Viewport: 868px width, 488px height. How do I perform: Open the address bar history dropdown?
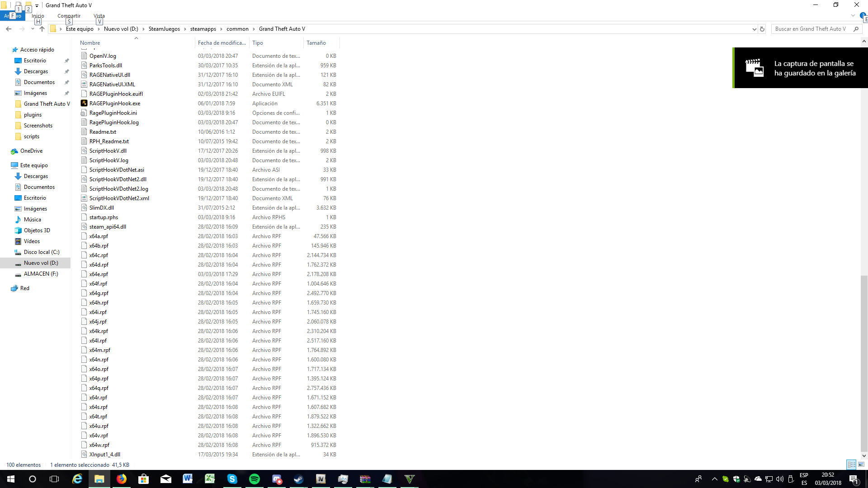pos(754,29)
